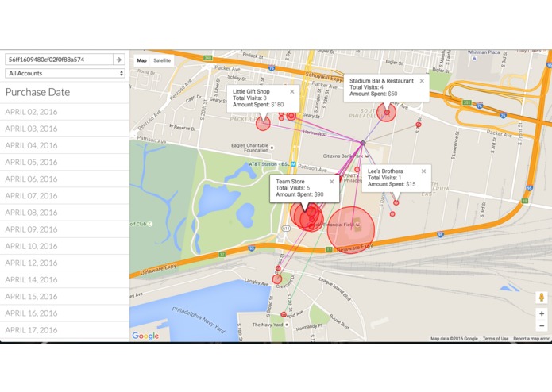Close the Stadium Bar & Restaurant popup
This screenshot has width=552, height=392.
tap(422, 81)
